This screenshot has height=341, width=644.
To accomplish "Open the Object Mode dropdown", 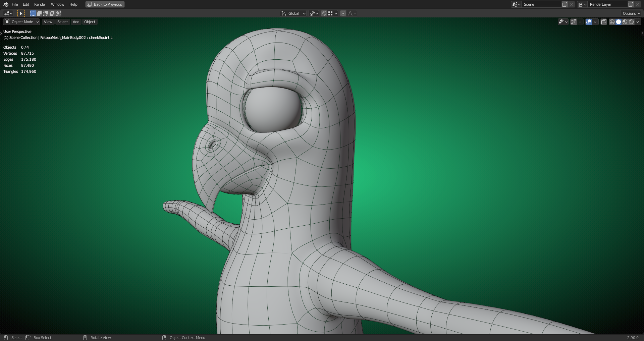I will [22, 22].
